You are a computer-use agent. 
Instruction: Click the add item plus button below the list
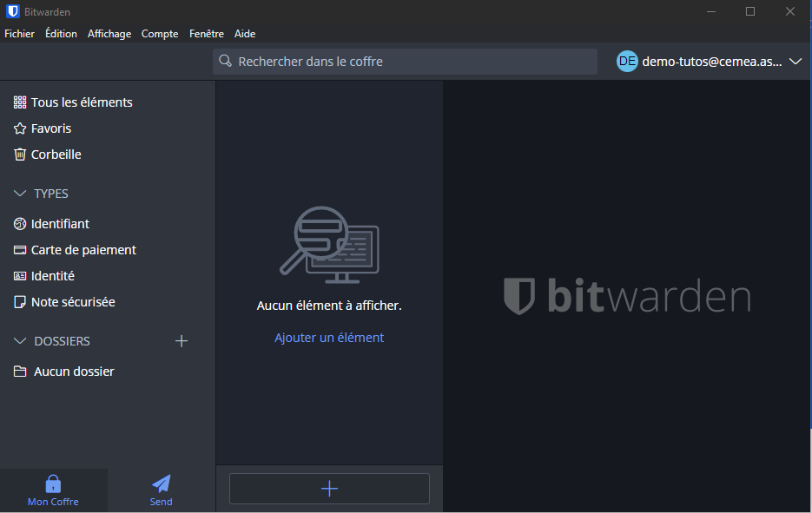click(x=329, y=488)
